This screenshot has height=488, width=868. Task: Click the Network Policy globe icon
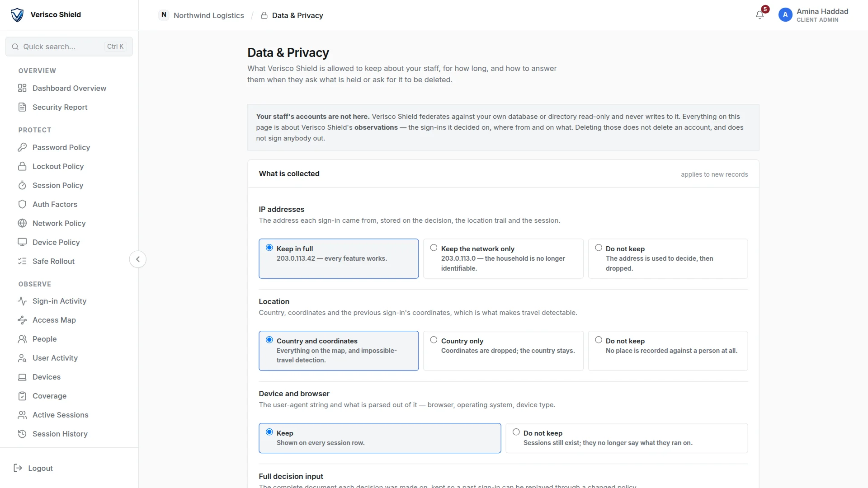tap(22, 223)
